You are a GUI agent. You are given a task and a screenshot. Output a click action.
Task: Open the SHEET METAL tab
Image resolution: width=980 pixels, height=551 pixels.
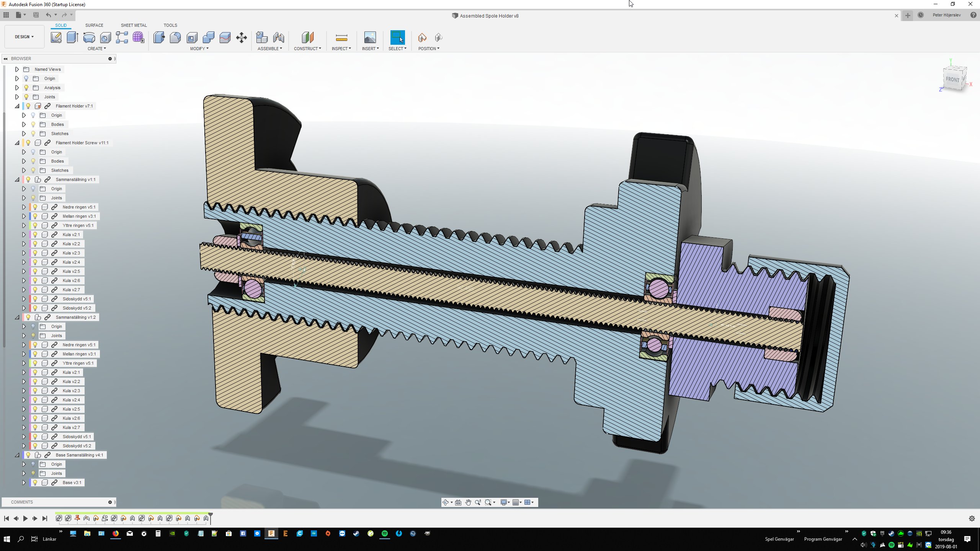134,25
